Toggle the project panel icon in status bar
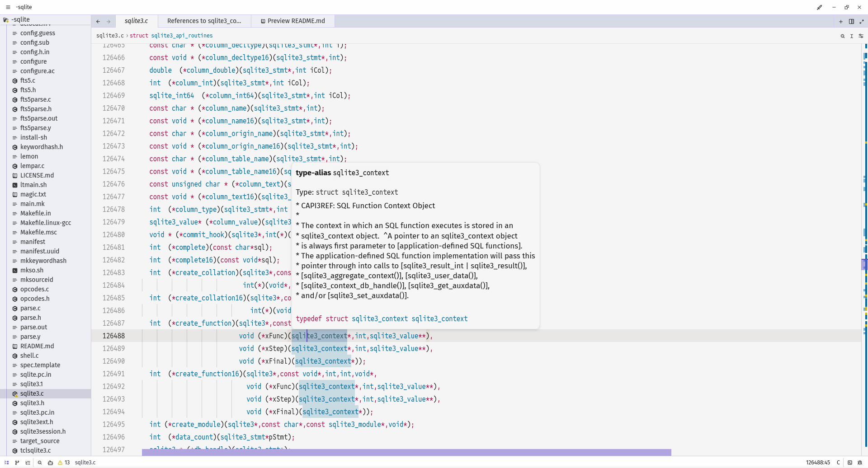 (x=7, y=463)
